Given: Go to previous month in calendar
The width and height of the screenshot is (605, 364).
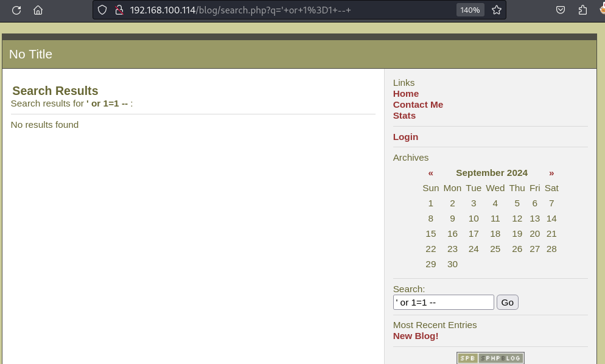Looking at the screenshot, I should tap(430, 173).
